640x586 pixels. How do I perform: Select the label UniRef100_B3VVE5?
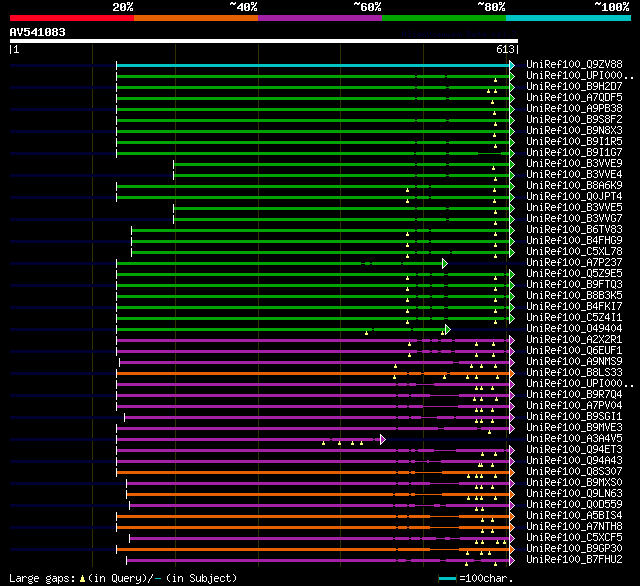coord(574,208)
